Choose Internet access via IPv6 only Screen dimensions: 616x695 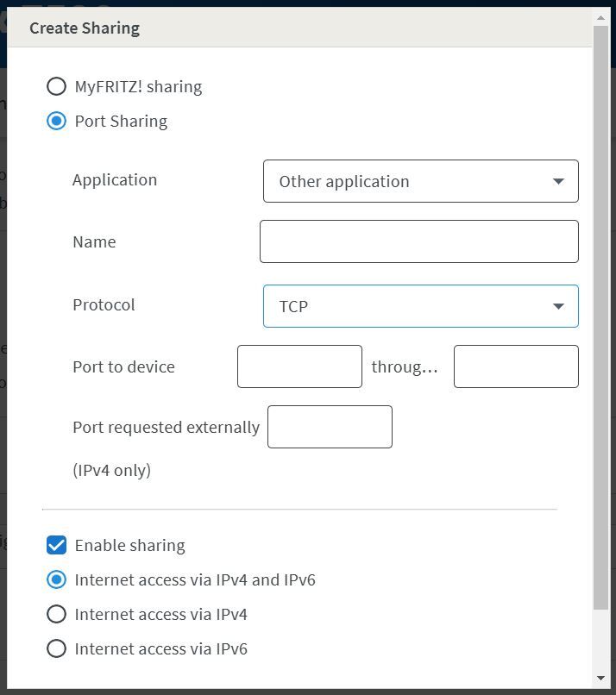click(56, 649)
